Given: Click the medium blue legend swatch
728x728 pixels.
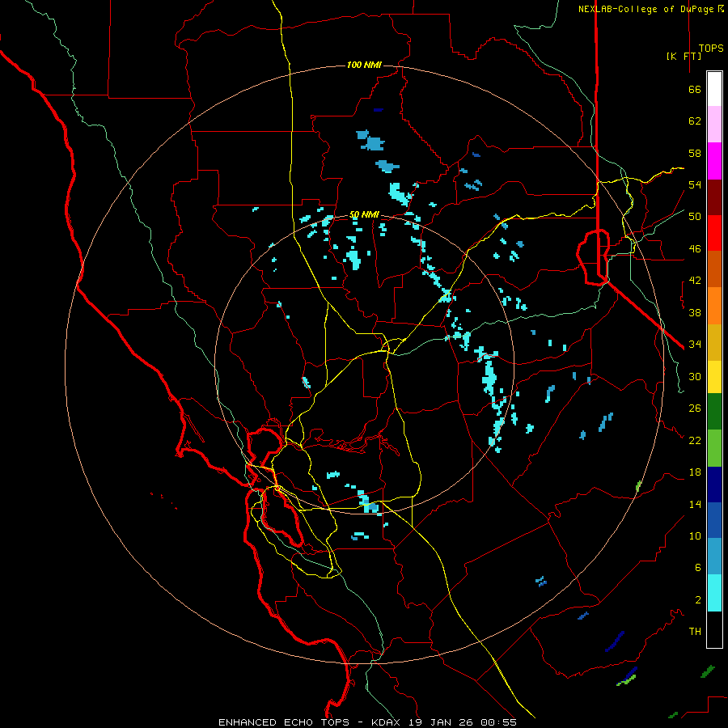Looking at the screenshot, I should click(x=714, y=520).
